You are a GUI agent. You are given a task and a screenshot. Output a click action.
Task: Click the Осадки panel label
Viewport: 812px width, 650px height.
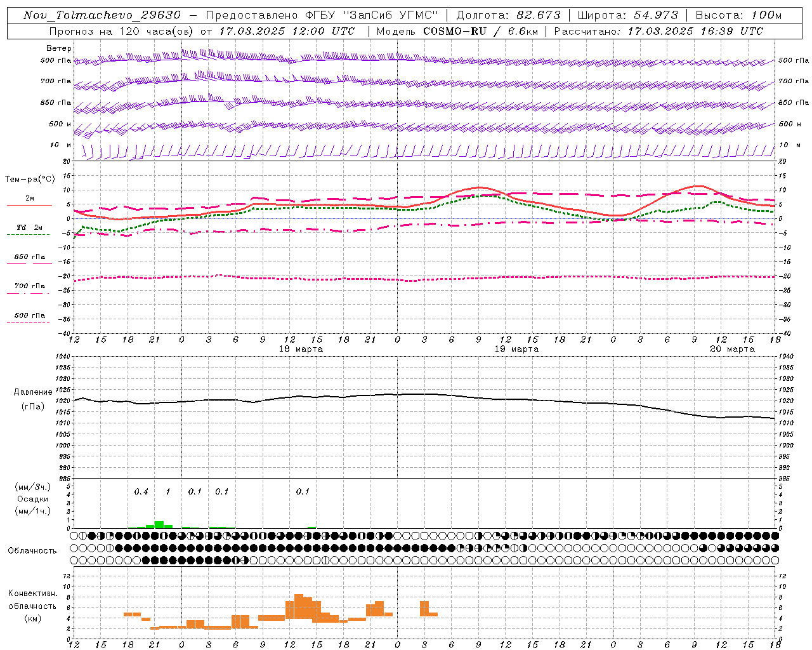click(x=32, y=499)
